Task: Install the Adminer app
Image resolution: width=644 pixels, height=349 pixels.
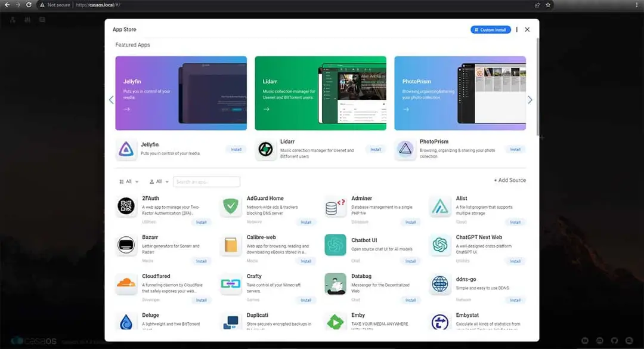Action: coord(411,223)
